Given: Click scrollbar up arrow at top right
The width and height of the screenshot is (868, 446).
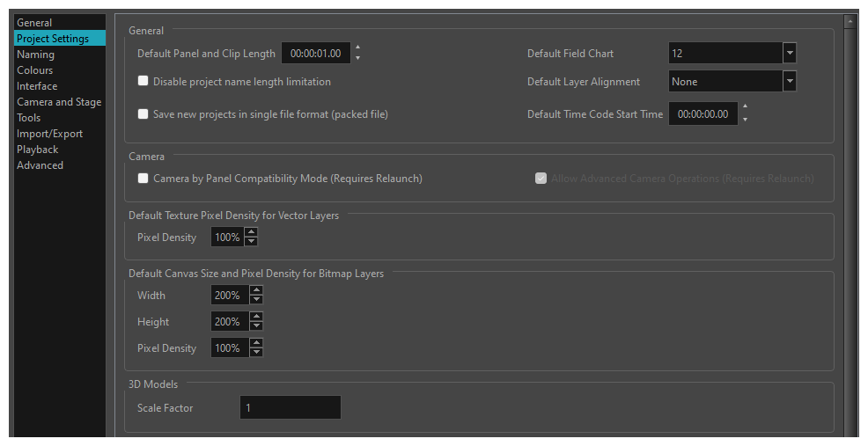Looking at the screenshot, I should 850,21.
